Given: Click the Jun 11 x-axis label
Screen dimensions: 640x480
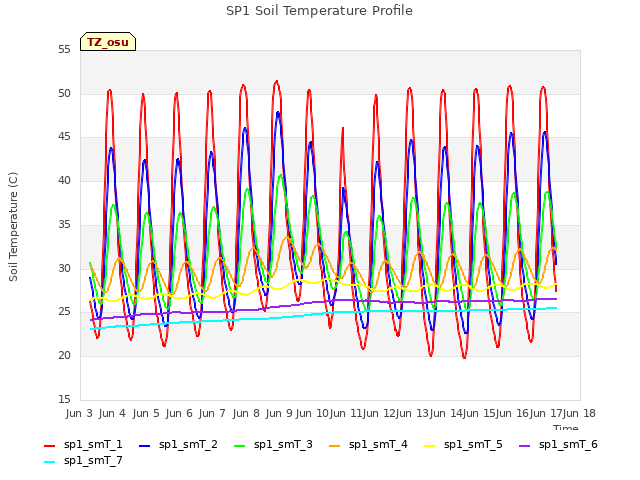Looking at the screenshot, I should click(346, 413).
